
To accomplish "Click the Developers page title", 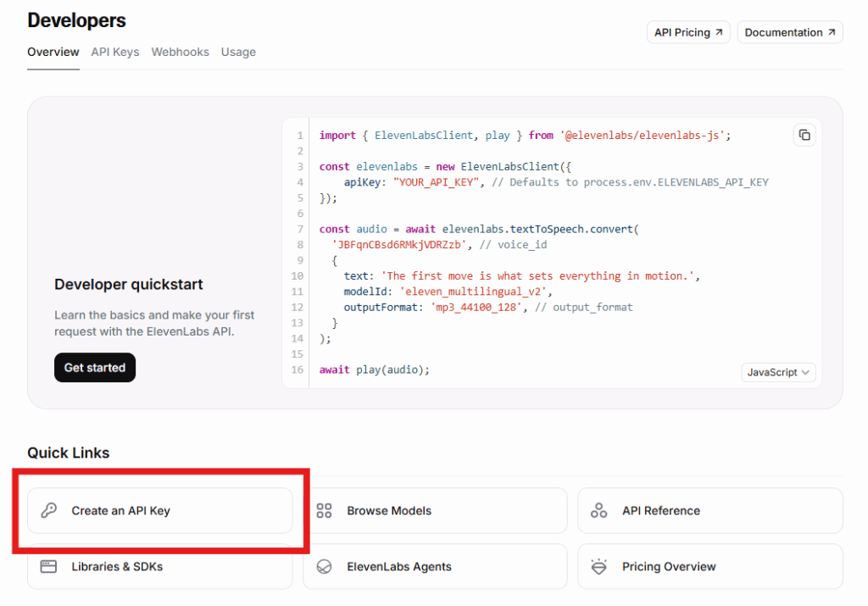I will coord(76,20).
